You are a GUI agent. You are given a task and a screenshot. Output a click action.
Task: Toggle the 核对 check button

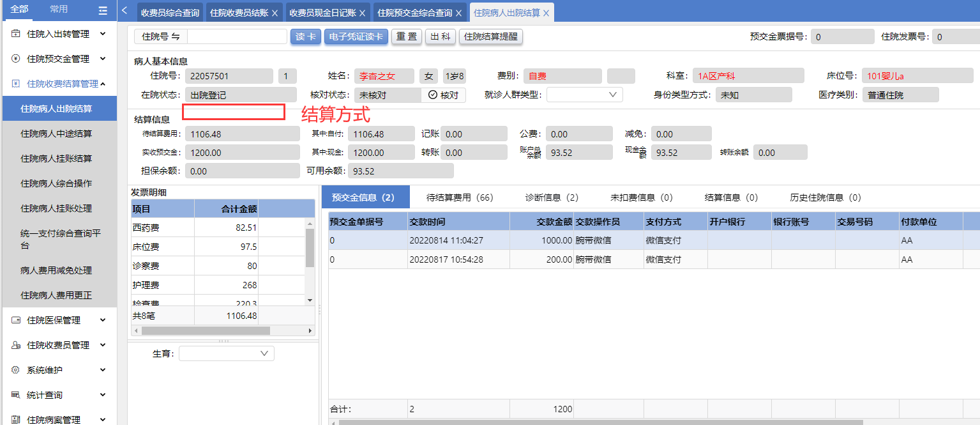point(443,95)
